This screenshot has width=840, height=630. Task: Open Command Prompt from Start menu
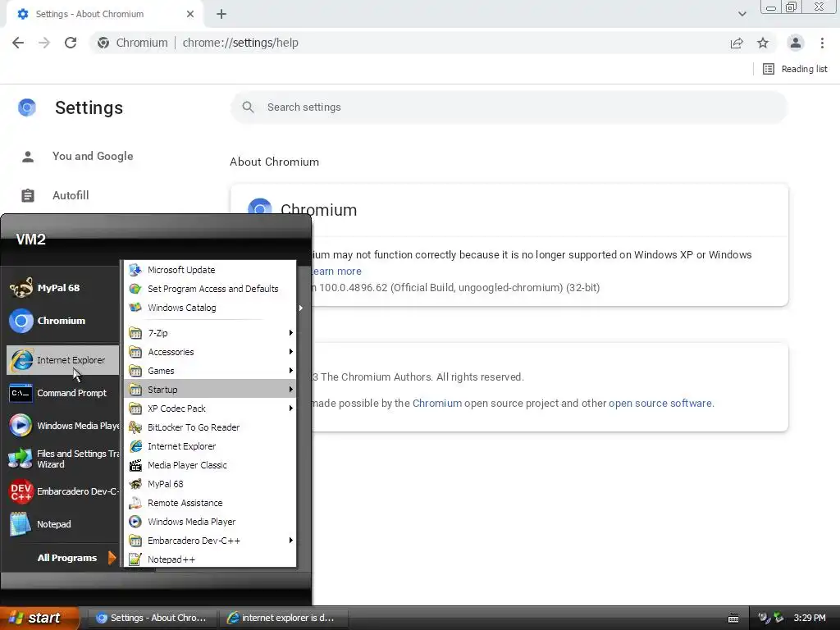tap(62, 393)
